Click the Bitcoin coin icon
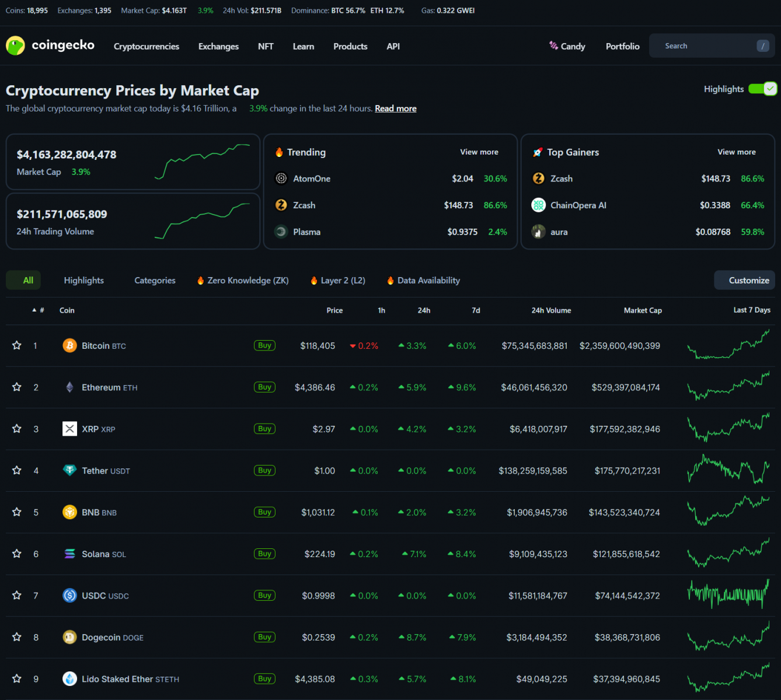The width and height of the screenshot is (781, 700). point(69,346)
